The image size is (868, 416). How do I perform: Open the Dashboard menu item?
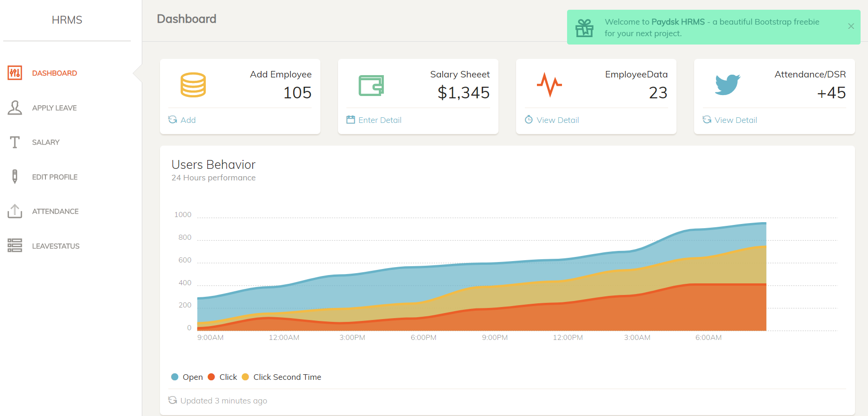click(54, 73)
